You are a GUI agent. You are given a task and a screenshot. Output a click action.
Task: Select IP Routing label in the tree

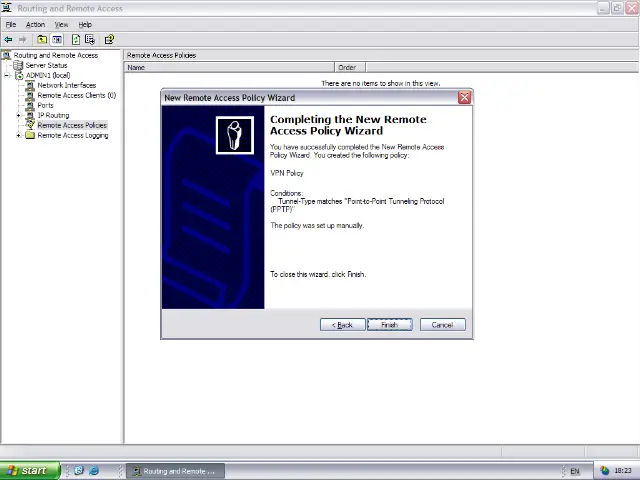53,116
